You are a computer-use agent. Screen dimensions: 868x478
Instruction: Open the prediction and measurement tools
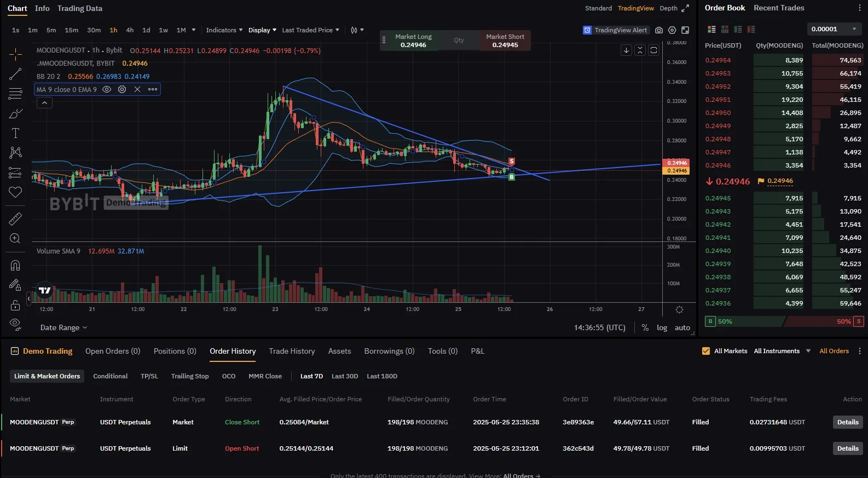pos(15,173)
